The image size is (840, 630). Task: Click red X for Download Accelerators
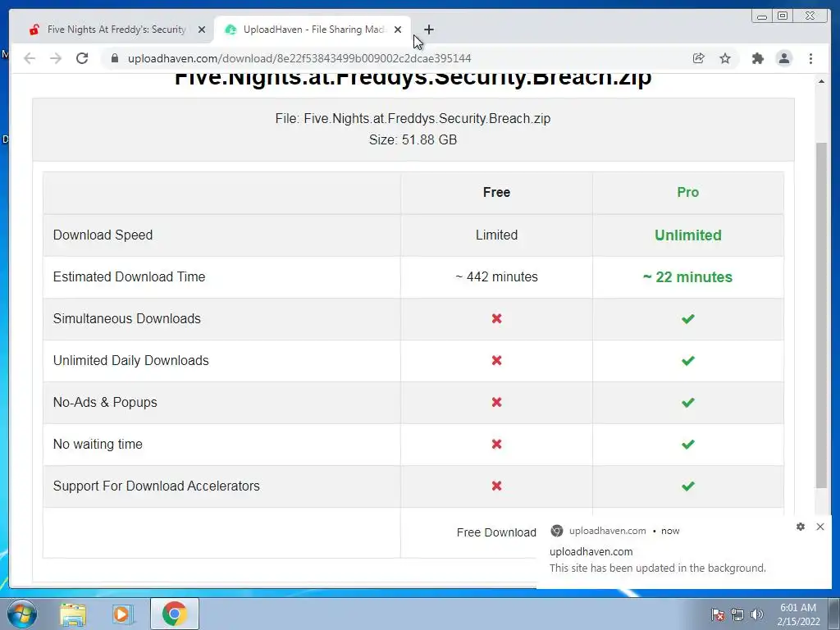click(x=496, y=486)
